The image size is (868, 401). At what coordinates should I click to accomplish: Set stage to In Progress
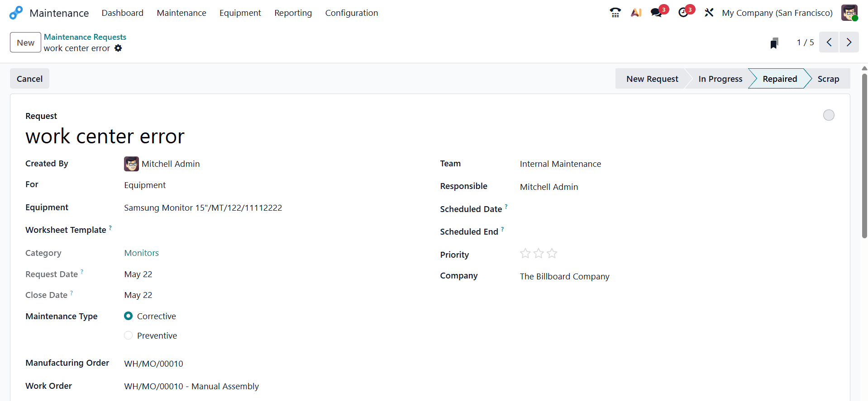click(720, 79)
